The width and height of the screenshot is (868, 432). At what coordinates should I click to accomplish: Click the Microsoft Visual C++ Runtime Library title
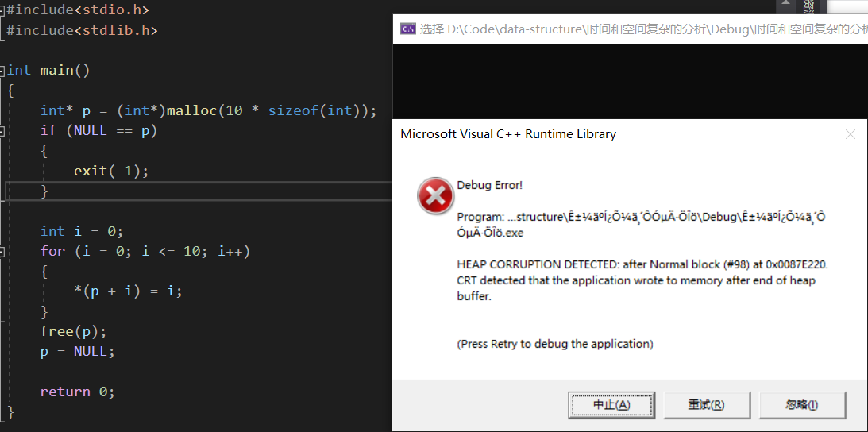point(508,134)
